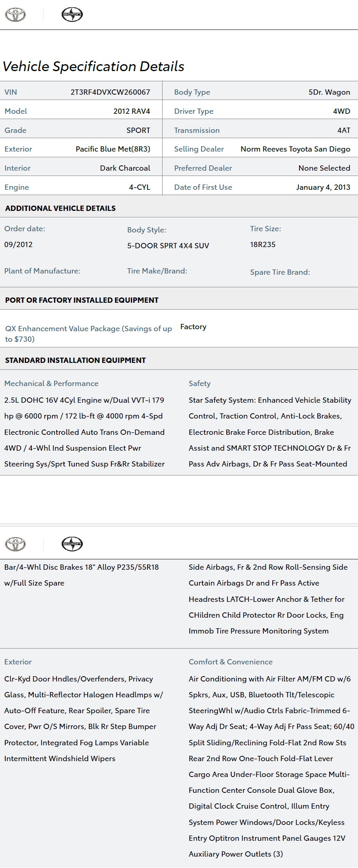Click the 'Body Style:' label
Screen dimensions: 358x868
pos(147,230)
